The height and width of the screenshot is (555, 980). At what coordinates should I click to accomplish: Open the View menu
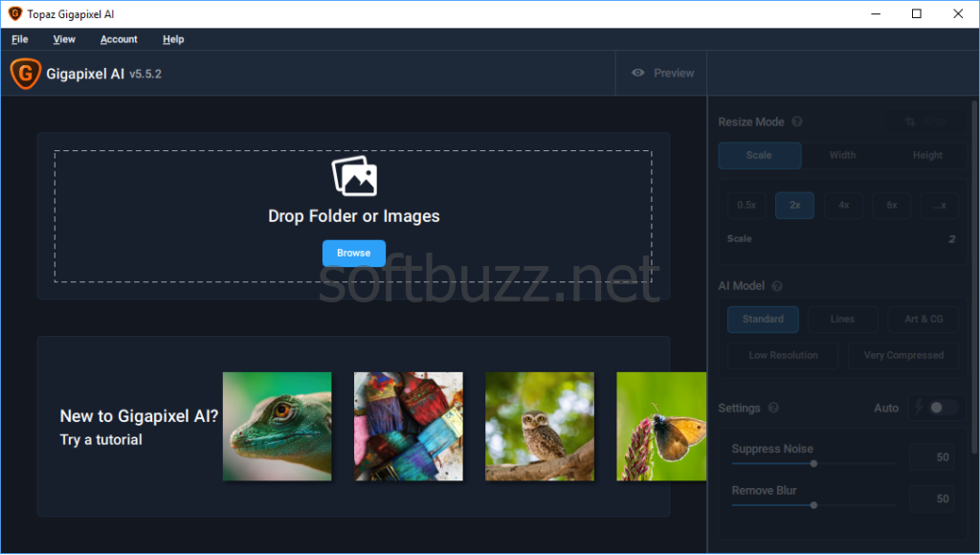(64, 39)
